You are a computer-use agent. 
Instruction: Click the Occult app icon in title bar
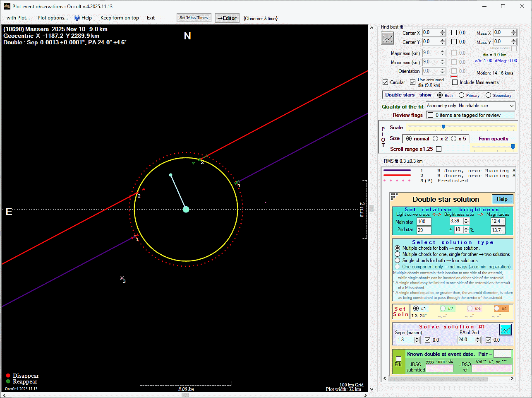7,6
